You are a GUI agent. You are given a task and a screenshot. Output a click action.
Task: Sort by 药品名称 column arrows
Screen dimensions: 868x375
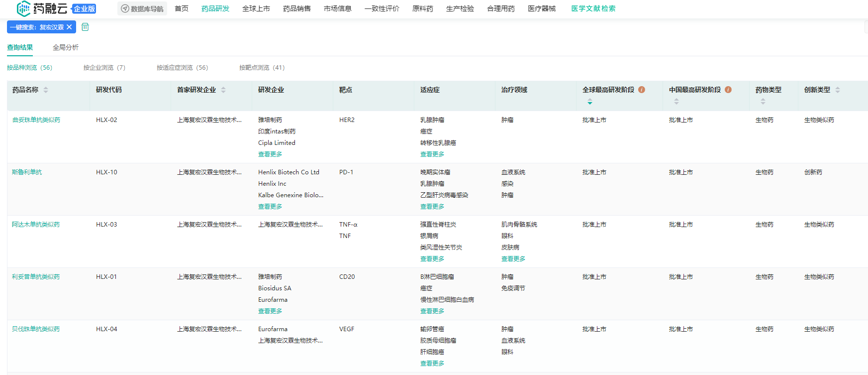(x=46, y=90)
